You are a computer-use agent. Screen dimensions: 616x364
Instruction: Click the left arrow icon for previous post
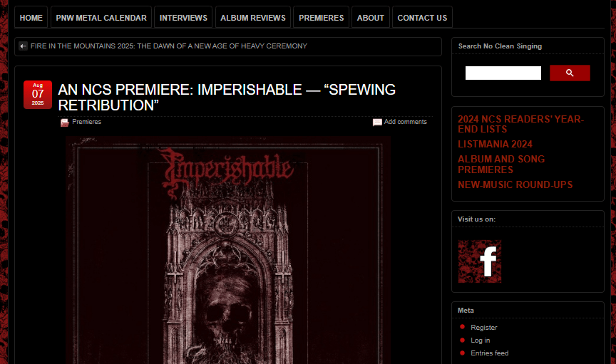[x=24, y=46]
